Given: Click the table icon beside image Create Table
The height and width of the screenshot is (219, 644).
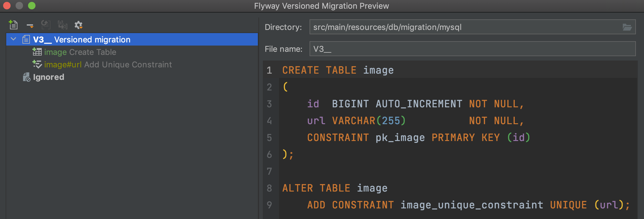Looking at the screenshot, I should coord(37,52).
